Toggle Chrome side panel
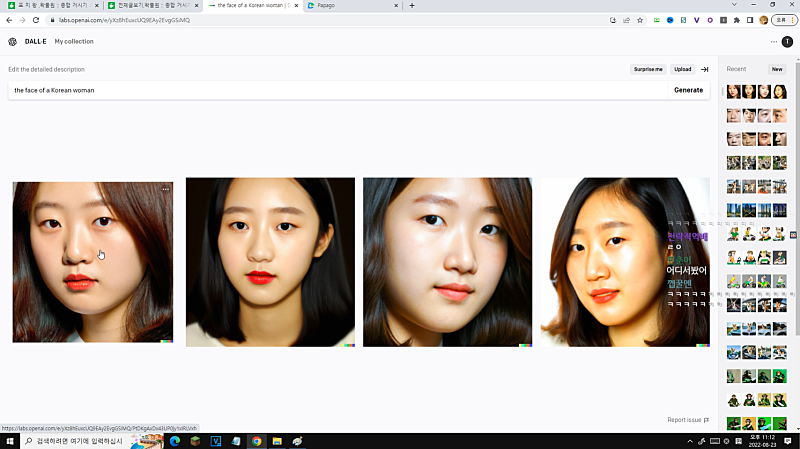The width and height of the screenshot is (800, 449). pyautogui.click(x=750, y=20)
